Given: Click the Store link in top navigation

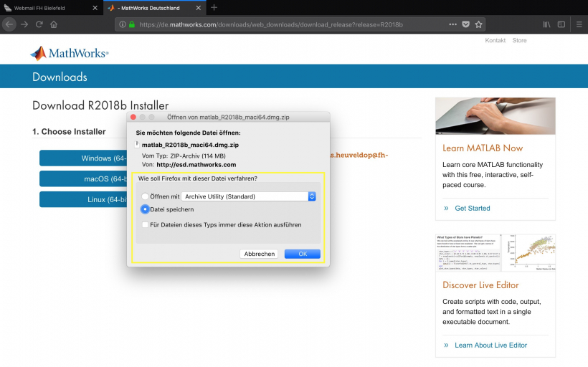Looking at the screenshot, I should tap(519, 40).
